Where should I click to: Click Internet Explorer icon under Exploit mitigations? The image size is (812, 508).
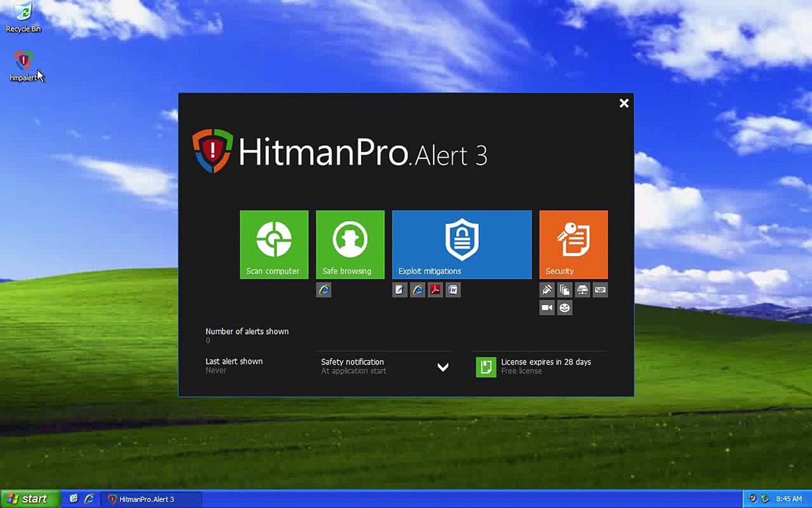[417, 290]
